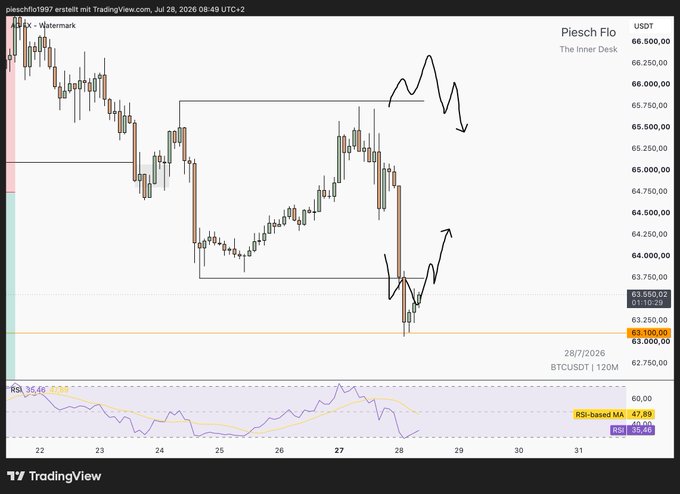Click the 65.500,00 price axis label
Image resolution: width=680 pixels, height=494 pixels.
651,127
